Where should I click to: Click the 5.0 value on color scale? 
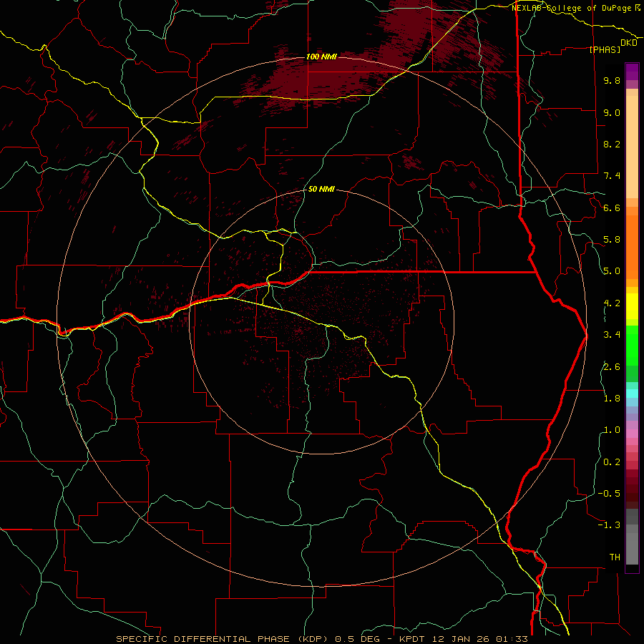point(612,271)
